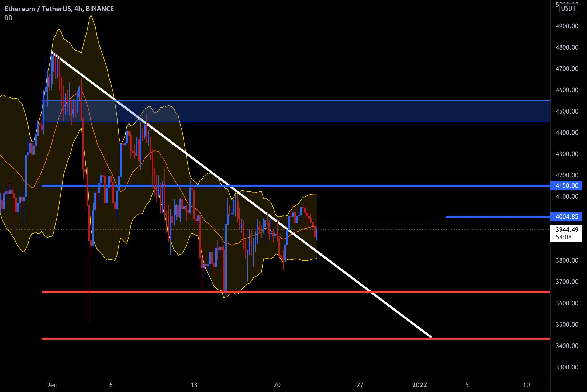This screenshot has width=587, height=392.
Task: Click the current price label 3944.49
Action: (567, 230)
